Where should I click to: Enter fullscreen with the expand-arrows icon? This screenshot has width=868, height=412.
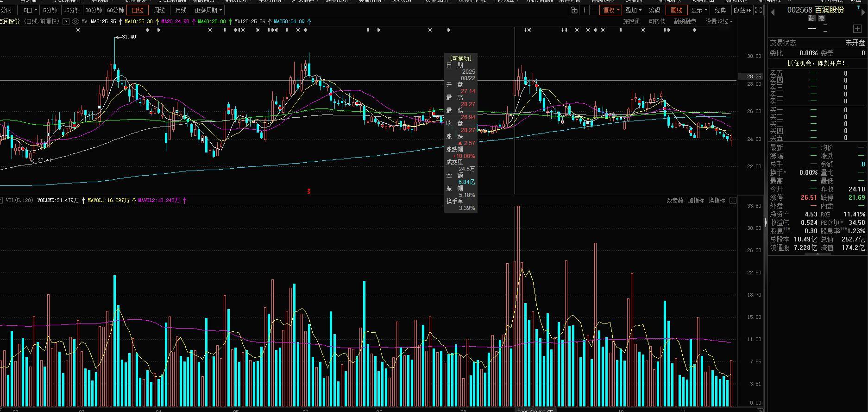point(758,10)
